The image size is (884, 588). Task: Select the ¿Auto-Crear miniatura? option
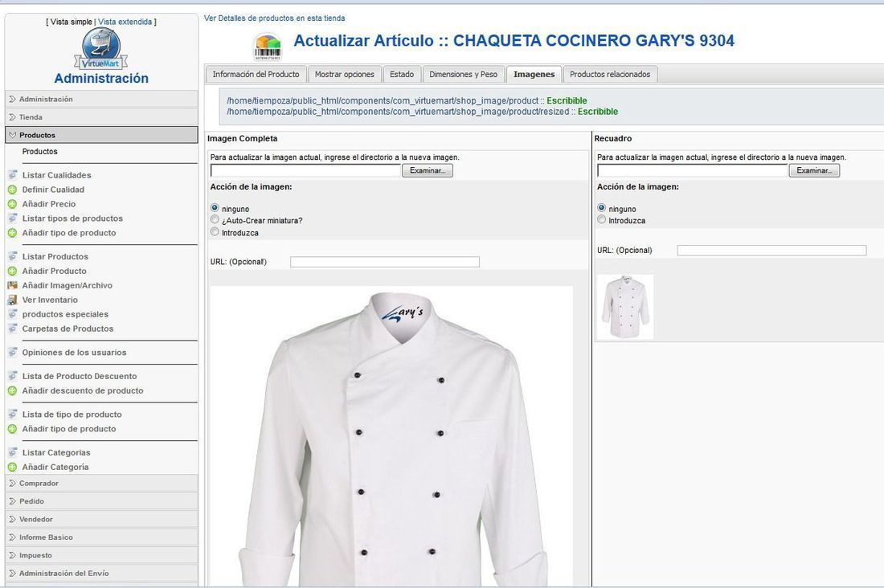coord(215,220)
